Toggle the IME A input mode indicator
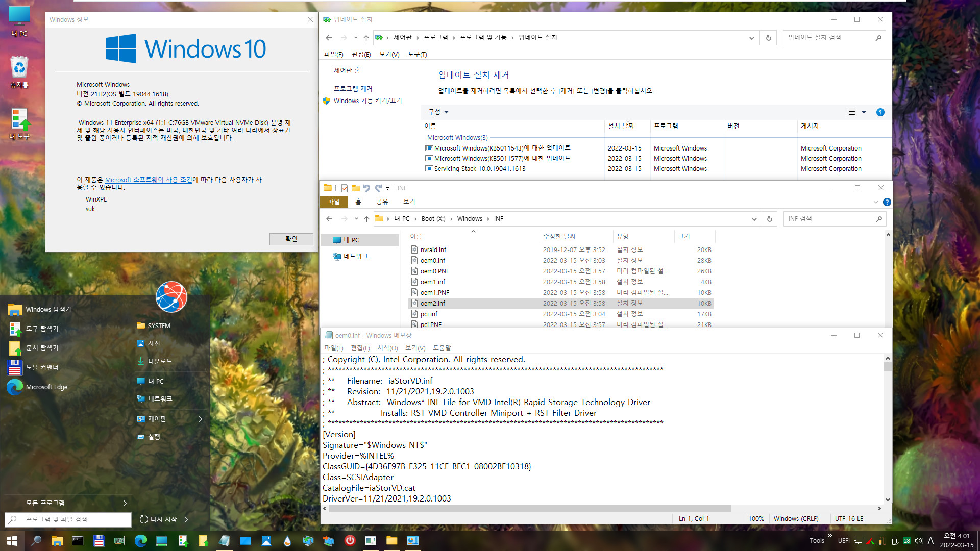Viewport: 980px width, 551px height. [930, 541]
